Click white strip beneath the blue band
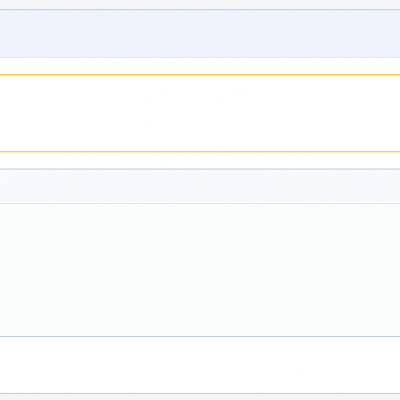 click(200, 66)
